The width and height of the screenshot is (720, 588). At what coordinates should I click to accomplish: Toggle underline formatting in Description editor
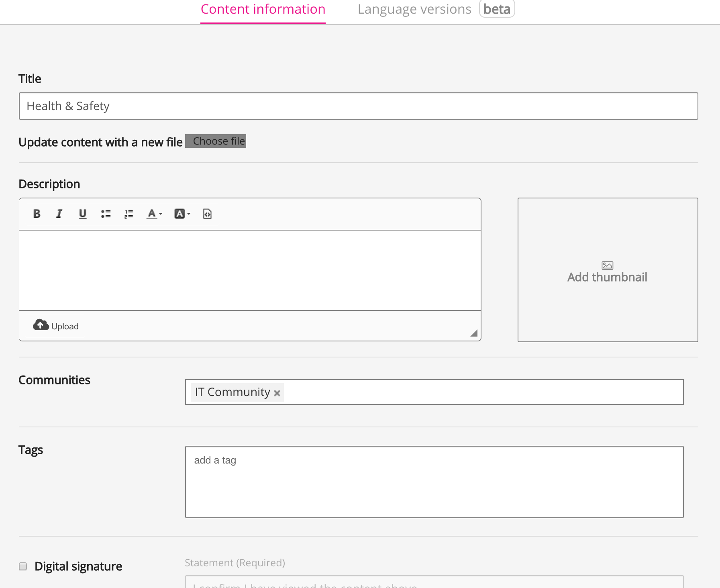tap(83, 214)
